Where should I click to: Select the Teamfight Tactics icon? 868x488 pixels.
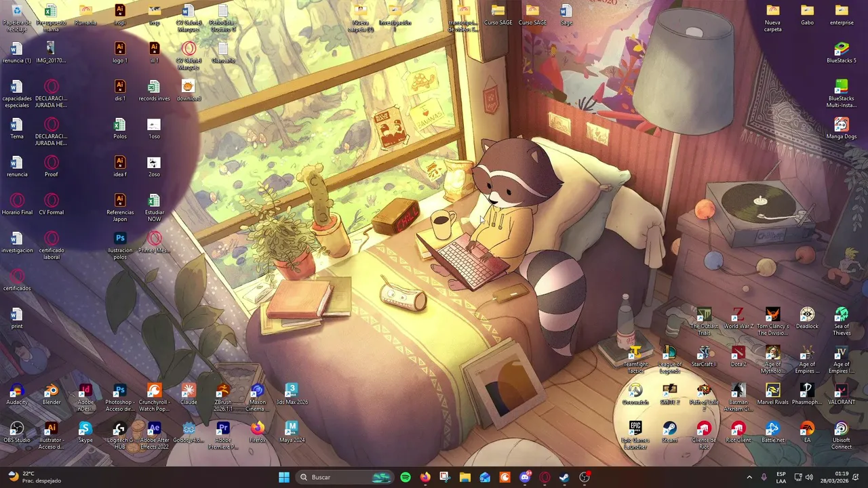pos(635,360)
